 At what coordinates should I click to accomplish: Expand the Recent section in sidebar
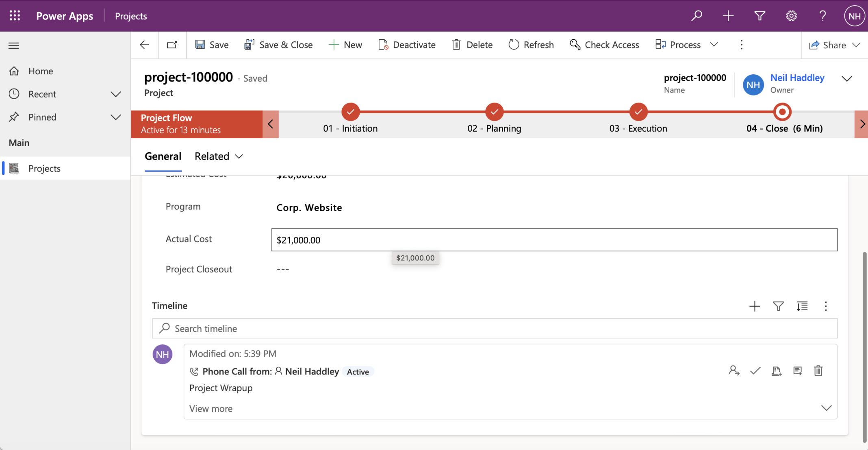[115, 94]
